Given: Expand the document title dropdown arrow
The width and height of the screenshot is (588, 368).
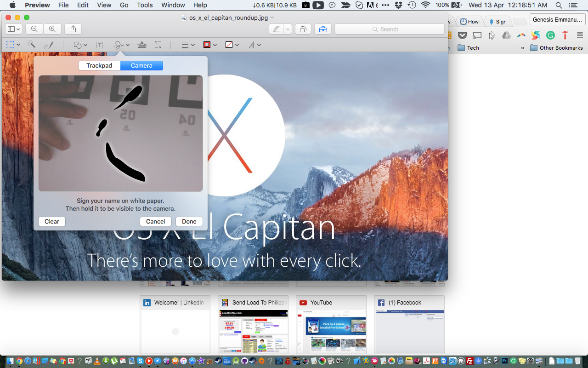Looking at the screenshot, I should click(x=272, y=17).
